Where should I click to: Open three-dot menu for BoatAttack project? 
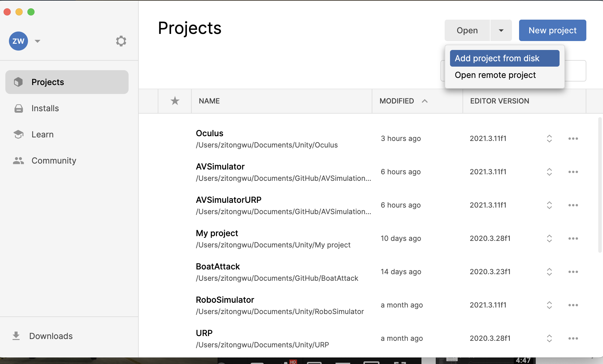point(573,272)
